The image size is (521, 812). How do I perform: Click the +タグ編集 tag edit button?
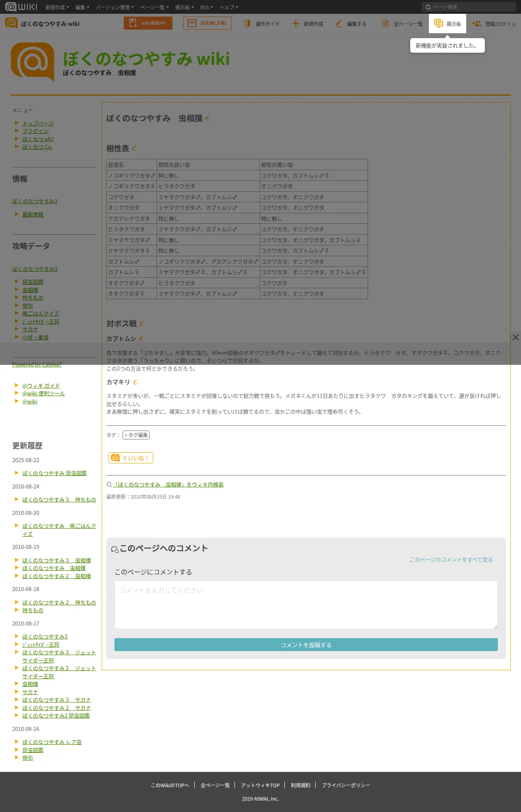[136, 435]
